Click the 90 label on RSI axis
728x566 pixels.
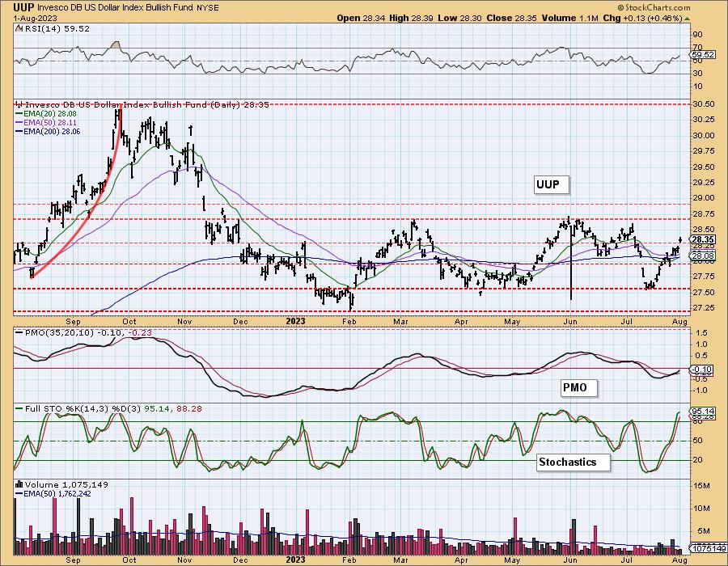click(698, 34)
